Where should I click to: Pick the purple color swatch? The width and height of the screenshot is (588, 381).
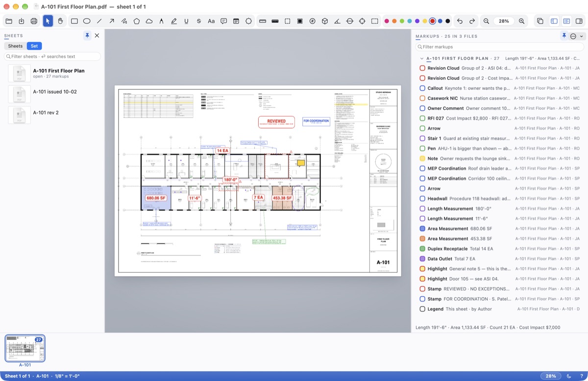(417, 21)
